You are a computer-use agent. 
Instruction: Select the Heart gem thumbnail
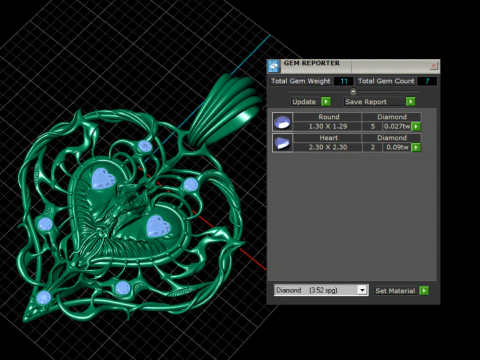pyautogui.click(x=282, y=143)
